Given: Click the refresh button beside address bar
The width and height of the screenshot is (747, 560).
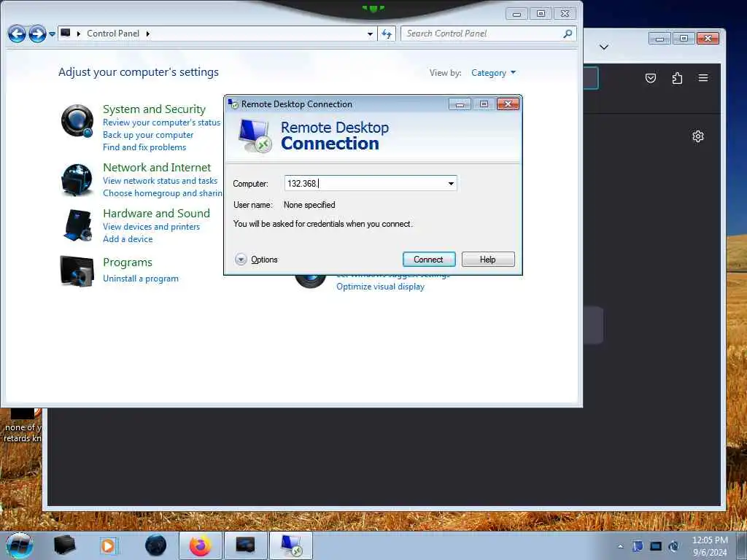Looking at the screenshot, I should 387,34.
